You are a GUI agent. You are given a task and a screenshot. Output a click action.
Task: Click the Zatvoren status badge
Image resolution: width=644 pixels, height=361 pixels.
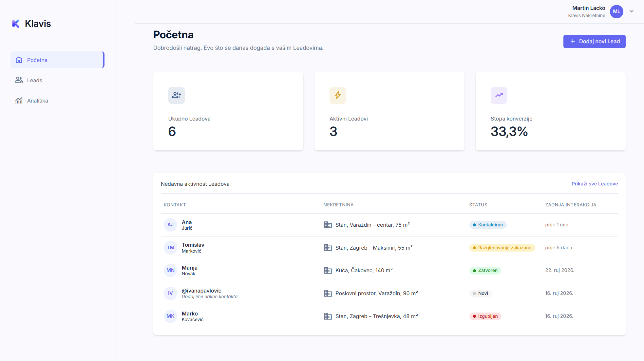(485, 270)
